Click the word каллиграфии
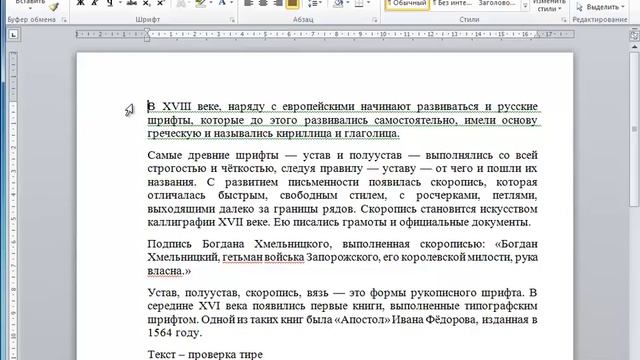 181,222
